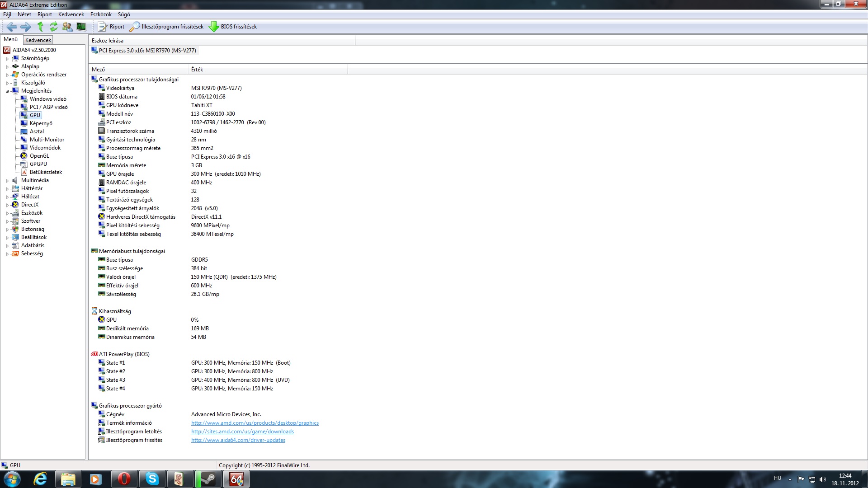This screenshot has width=868, height=488.
Task: Click the Betűkészletek font icon
Action: (24, 172)
